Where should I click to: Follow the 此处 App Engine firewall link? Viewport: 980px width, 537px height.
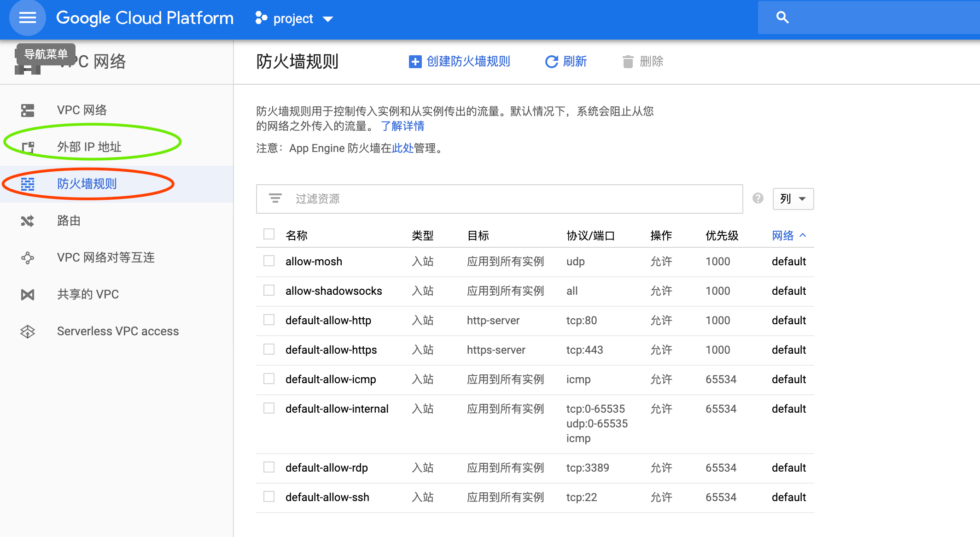pos(402,148)
